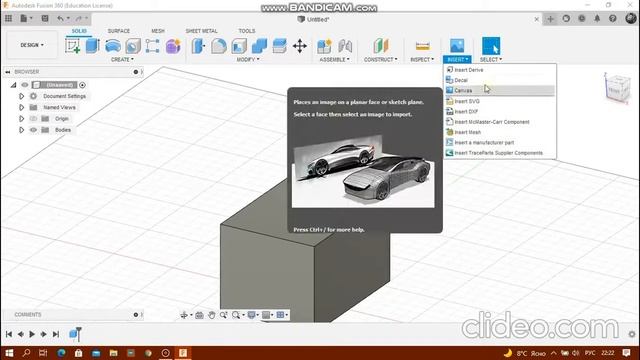Choose Insert Mesh menu item
Viewport: 640px width, 360px height.
(500, 132)
